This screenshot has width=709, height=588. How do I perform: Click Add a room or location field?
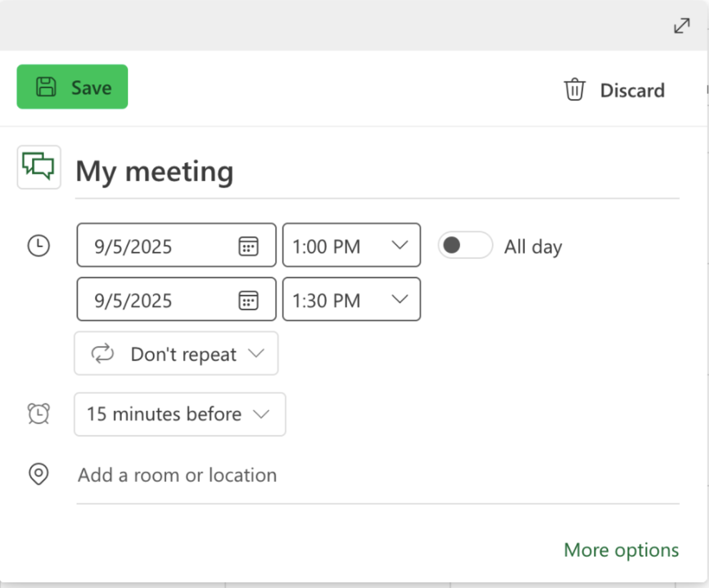377,476
